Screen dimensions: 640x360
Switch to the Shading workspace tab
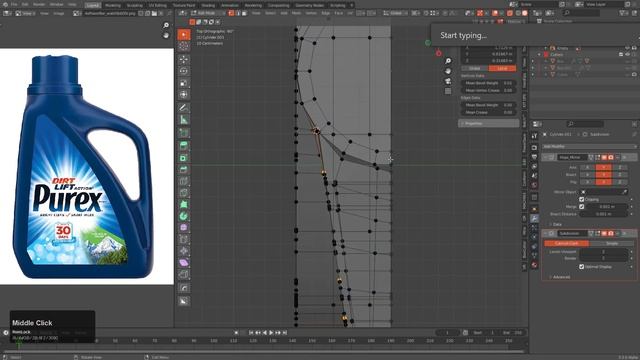click(208, 5)
